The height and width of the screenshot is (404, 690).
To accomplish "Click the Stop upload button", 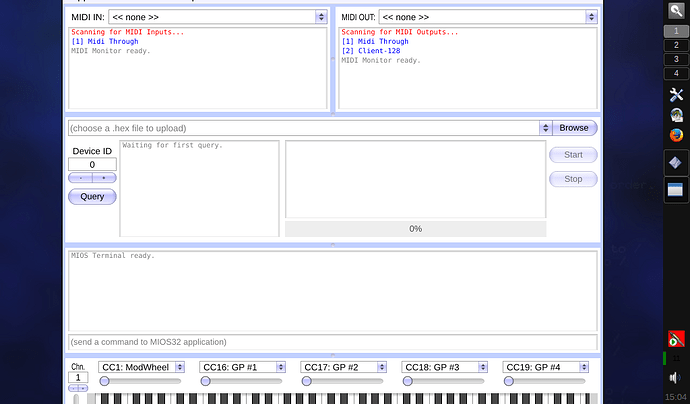I will tap(573, 179).
